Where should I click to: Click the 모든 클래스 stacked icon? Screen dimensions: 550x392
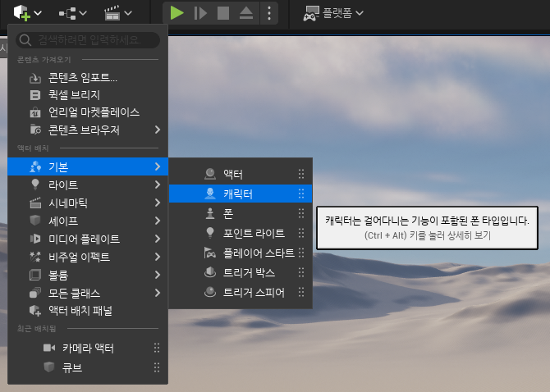pyautogui.click(x=35, y=293)
